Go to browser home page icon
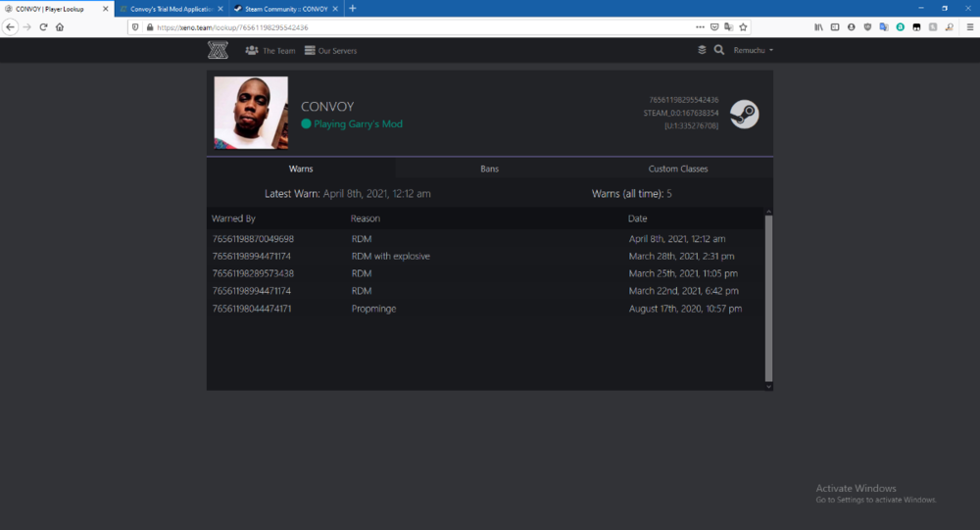This screenshot has width=980, height=530. point(60,27)
